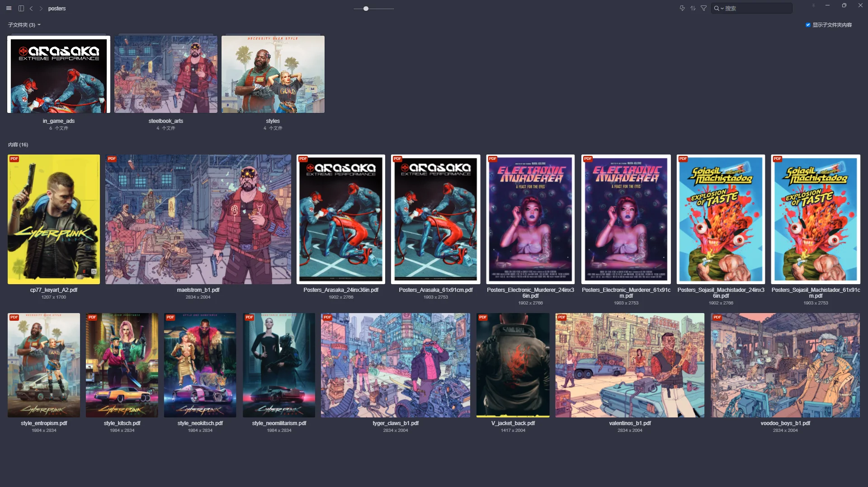Click the voodoo_boys_b1.pdf file name

(785, 423)
